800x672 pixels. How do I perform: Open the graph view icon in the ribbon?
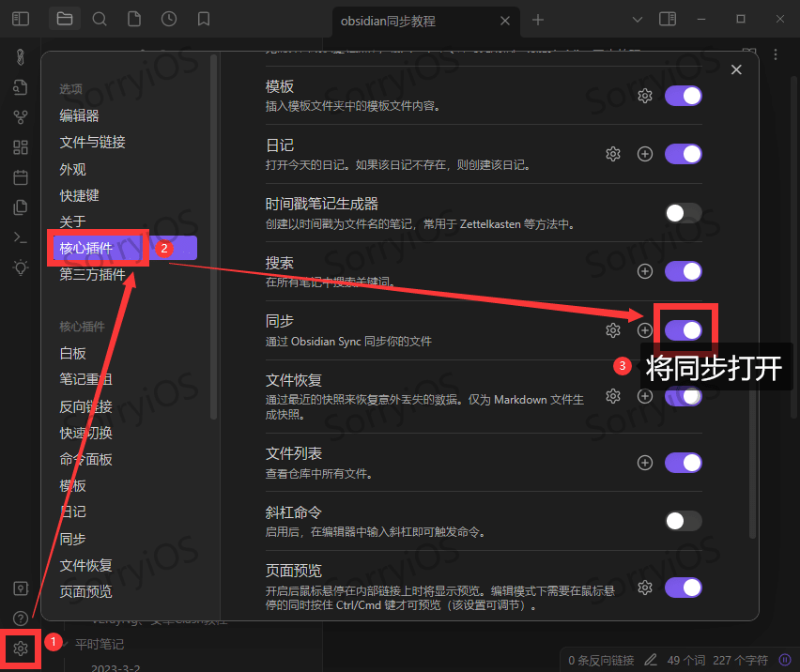pos(21,116)
